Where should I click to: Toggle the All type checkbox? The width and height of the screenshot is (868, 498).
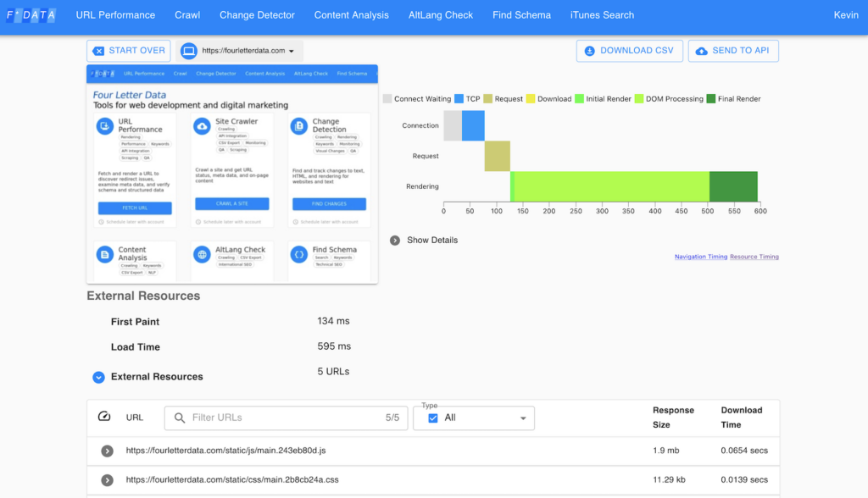click(433, 418)
